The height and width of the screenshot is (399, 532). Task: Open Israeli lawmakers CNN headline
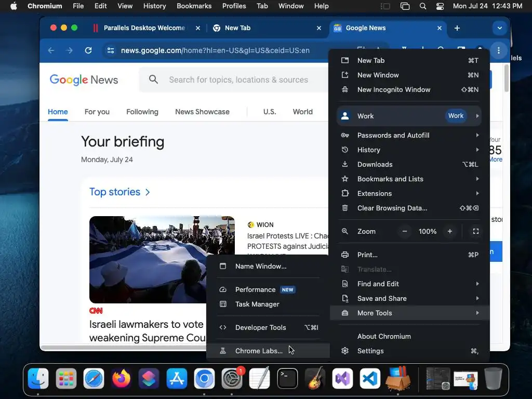pyautogui.click(x=147, y=331)
